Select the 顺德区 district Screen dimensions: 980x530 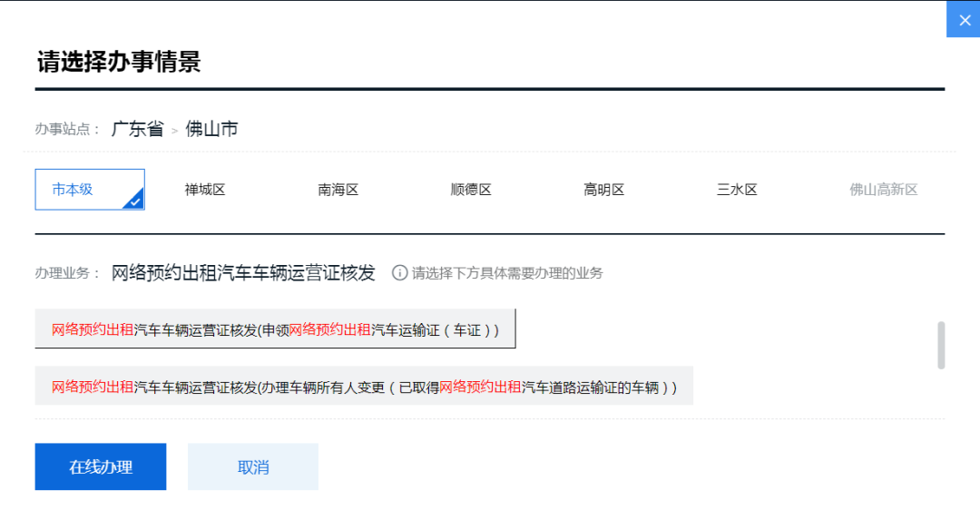[471, 189]
